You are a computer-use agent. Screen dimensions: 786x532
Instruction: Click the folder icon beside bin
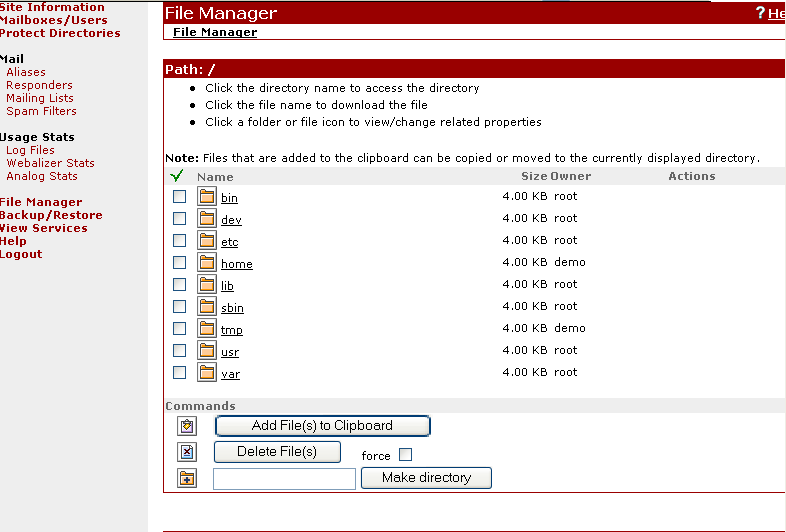coord(207,197)
